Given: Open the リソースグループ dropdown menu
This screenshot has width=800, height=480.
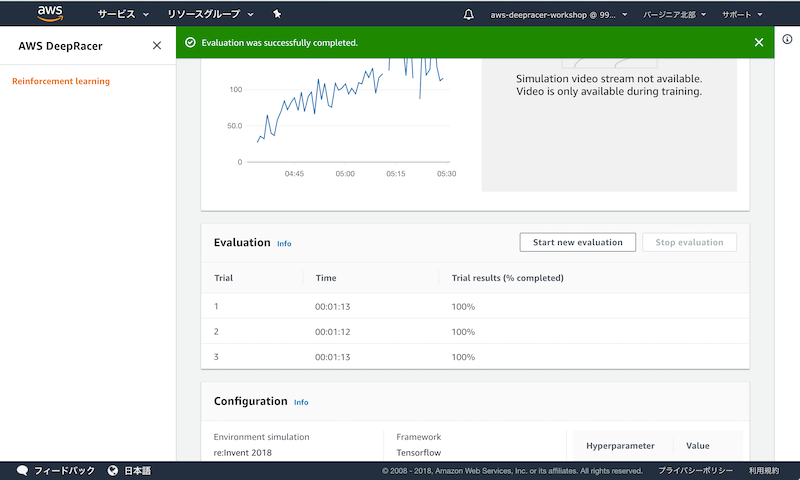Looking at the screenshot, I should pos(210,14).
